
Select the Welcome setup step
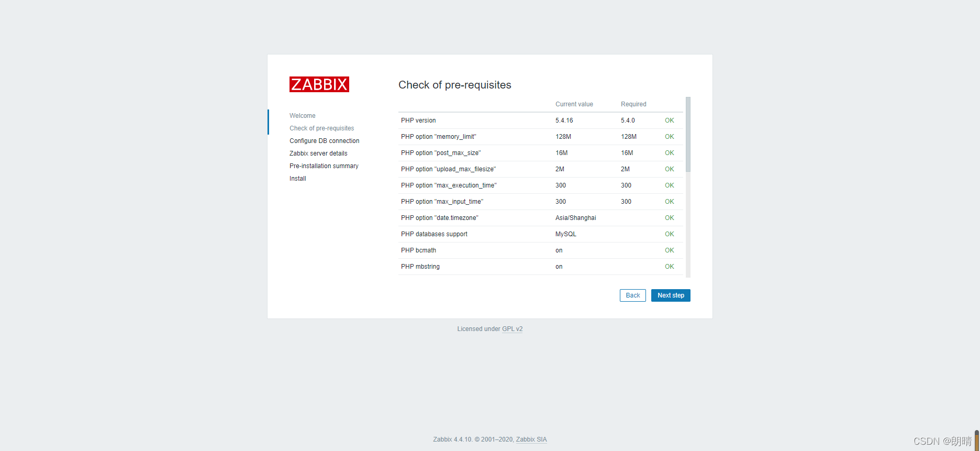(303, 116)
